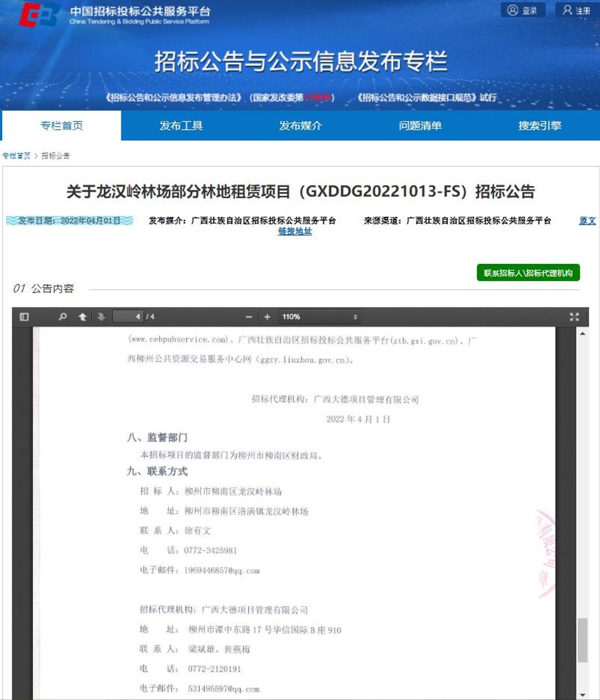This screenshot has width=600, height=700.
Task: Click the page number input field
Action: (128, 317)
